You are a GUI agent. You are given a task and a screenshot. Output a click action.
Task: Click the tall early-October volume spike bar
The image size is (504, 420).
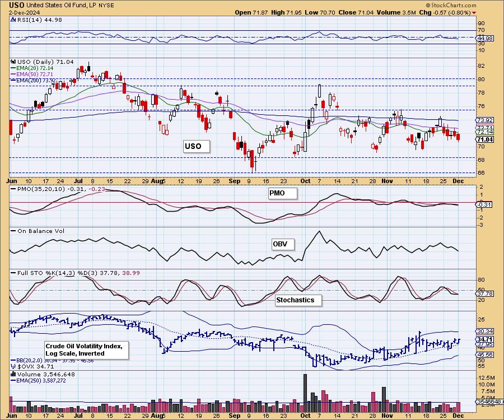[305, 393]
